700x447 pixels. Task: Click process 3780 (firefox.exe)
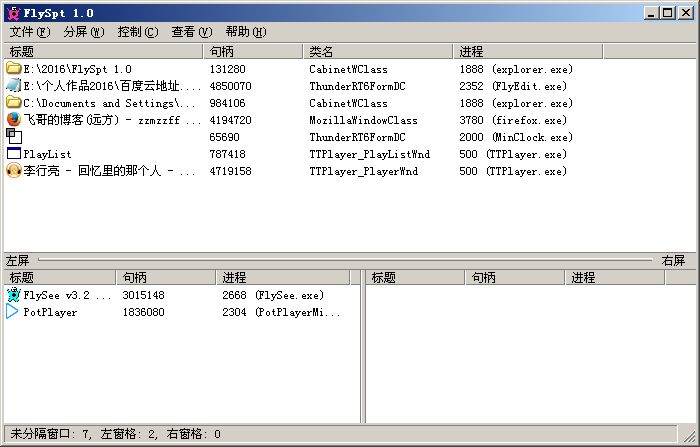pos(513,120)
